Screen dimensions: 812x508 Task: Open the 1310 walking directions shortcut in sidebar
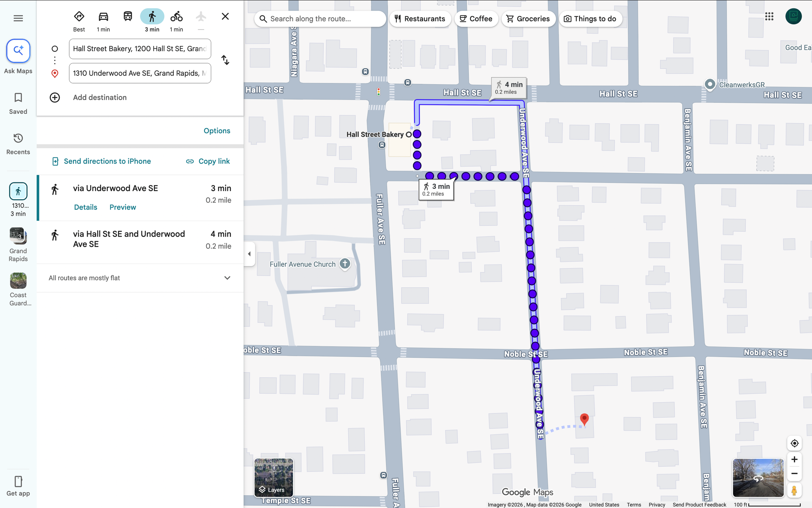coord(18,200)
